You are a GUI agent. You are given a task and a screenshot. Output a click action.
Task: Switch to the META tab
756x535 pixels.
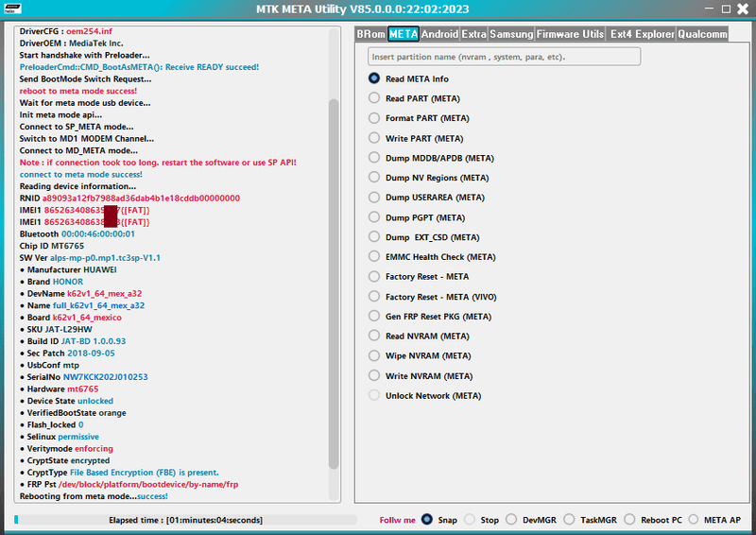pos(404,34)
